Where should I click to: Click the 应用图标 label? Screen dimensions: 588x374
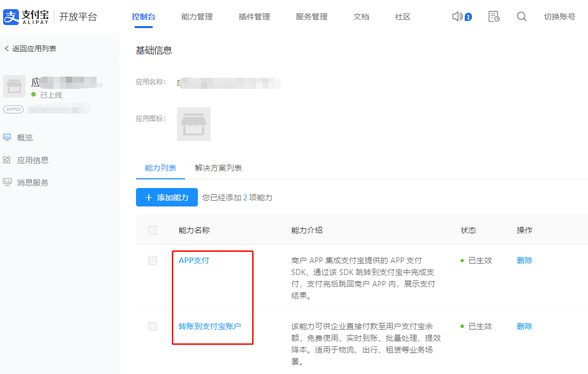151,119
